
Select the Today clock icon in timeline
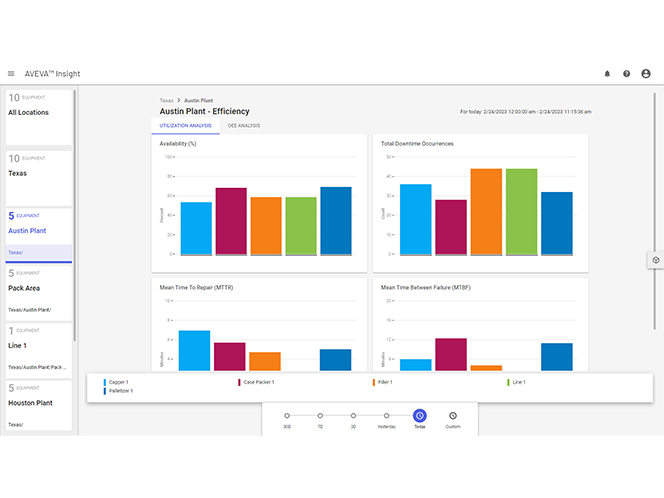[420, 415]
